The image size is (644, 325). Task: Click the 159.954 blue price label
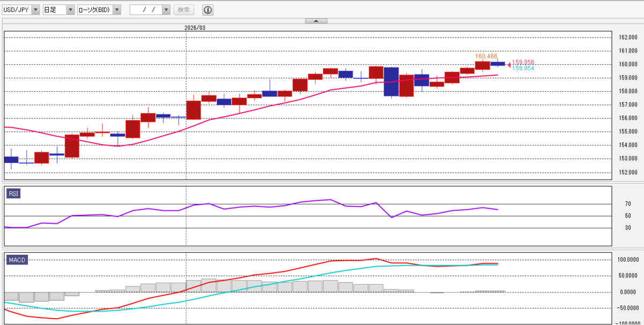pos(523,68)
